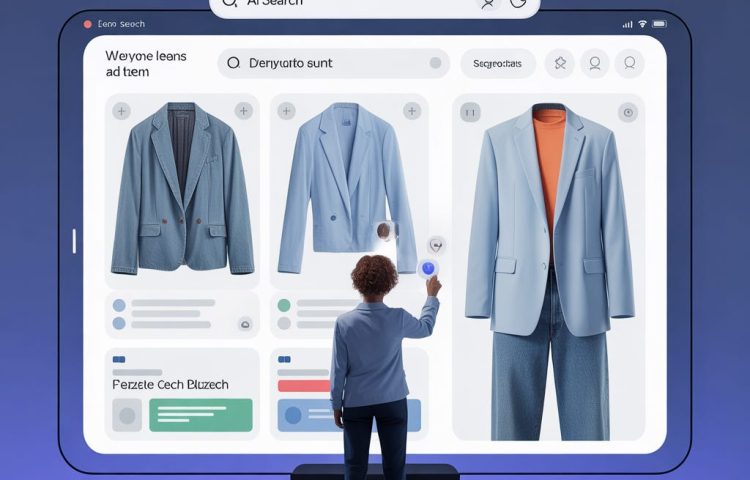This screenshot has width=750, height=480.
Task: Select the second blue radio dot under denim blazer
Action: [119, 323]
